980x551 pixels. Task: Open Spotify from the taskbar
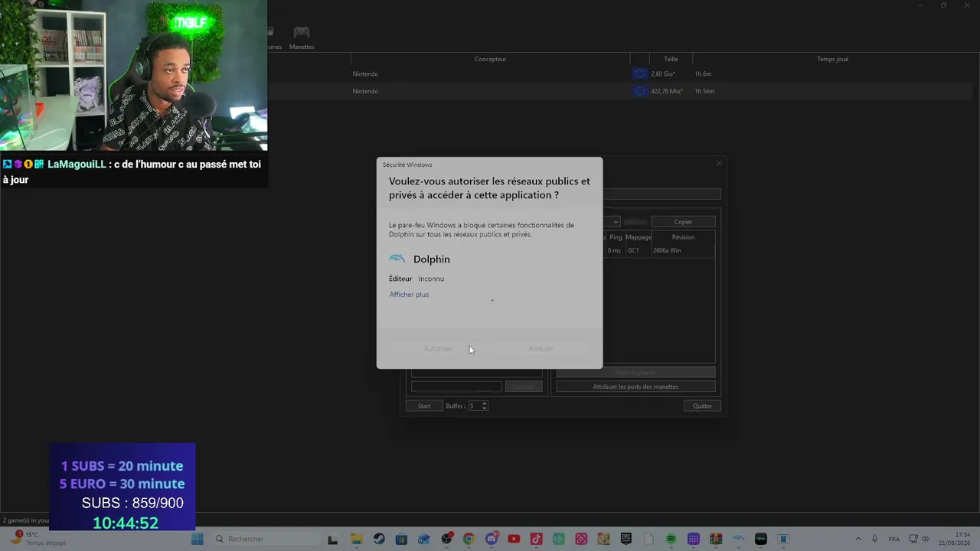(x=671, y=539)
